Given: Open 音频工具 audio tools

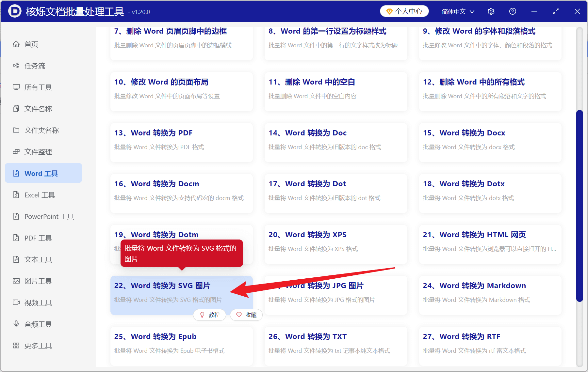Looking at the screenshot, I should [x=38, y=324].
